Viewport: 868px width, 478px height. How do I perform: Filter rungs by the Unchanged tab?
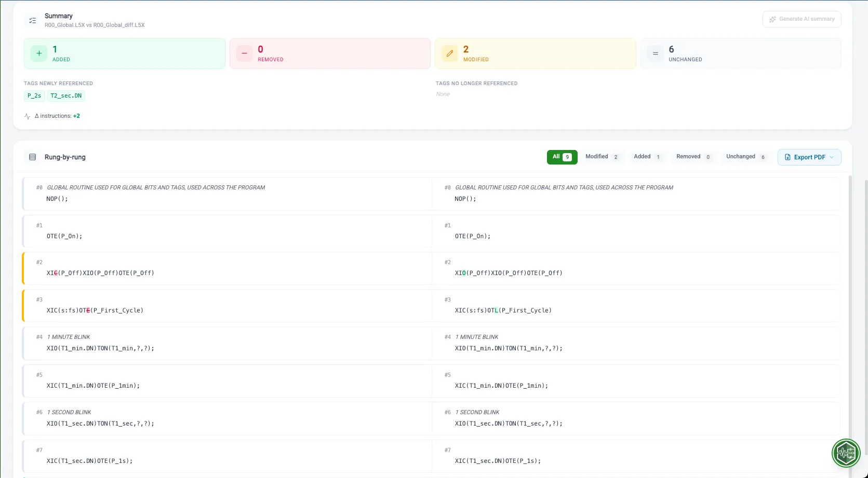click(x=746, y=157)
